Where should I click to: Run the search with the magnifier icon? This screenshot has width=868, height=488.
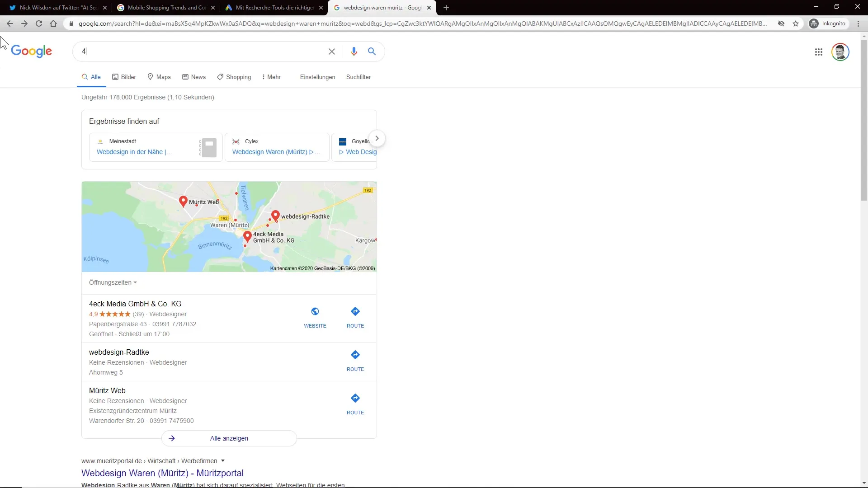coord(372,52)
